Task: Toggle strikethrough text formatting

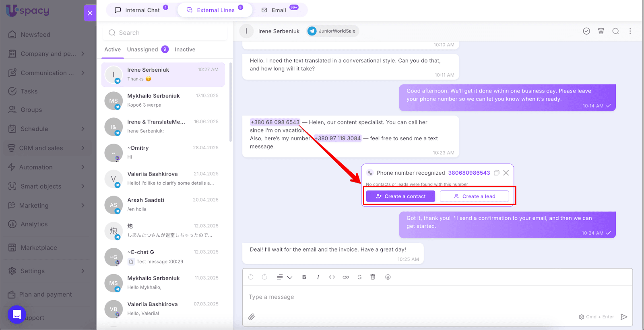Action: 359,277
